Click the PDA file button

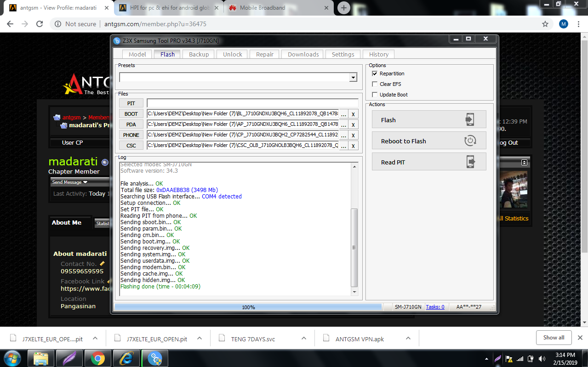click(131, 124)
